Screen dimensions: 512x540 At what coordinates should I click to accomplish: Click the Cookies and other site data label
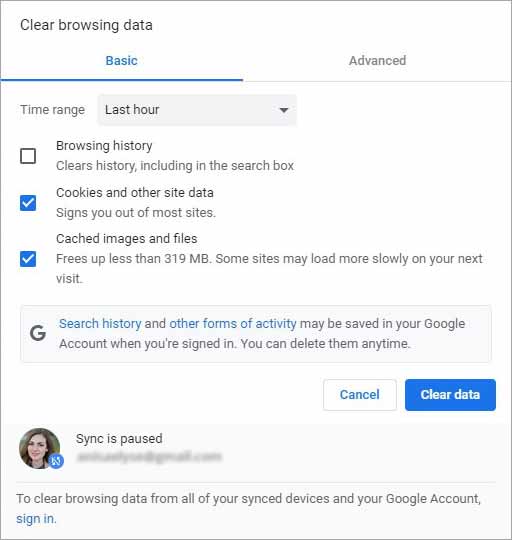coord(135,193)
